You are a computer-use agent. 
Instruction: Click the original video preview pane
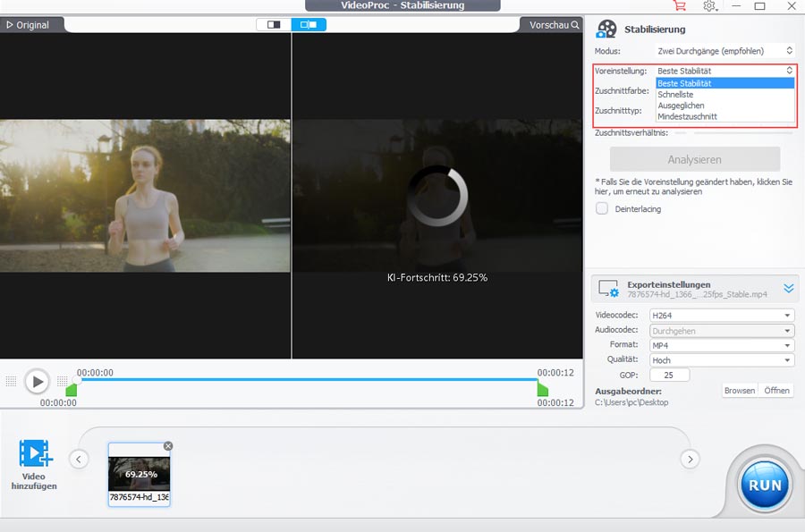coord(145,196)
